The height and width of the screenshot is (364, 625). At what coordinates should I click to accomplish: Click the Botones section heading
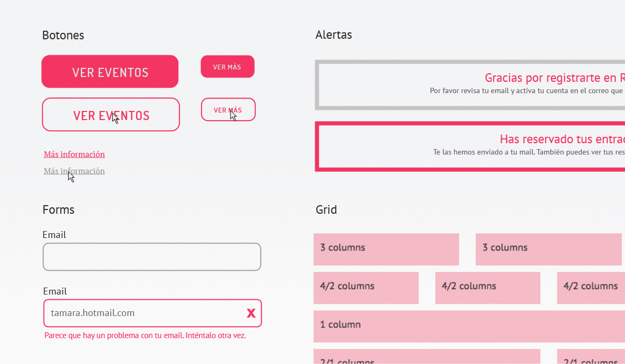(x=63, y=36)
